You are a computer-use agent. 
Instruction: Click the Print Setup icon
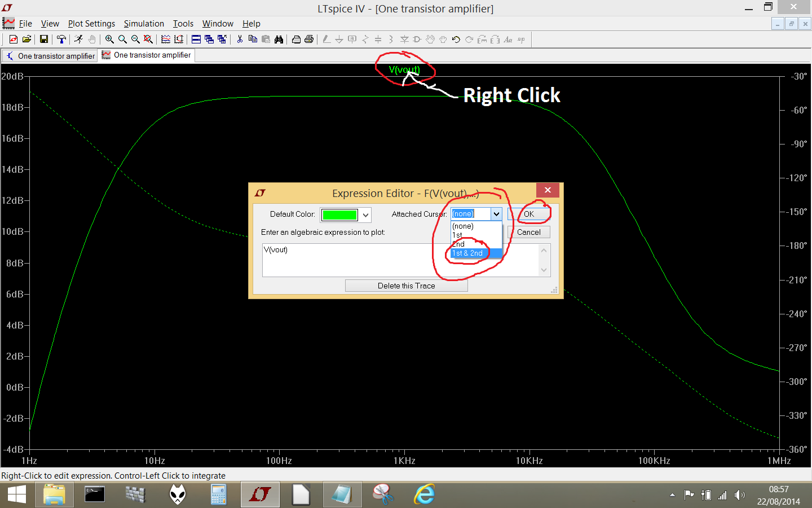tap(296, 40)
